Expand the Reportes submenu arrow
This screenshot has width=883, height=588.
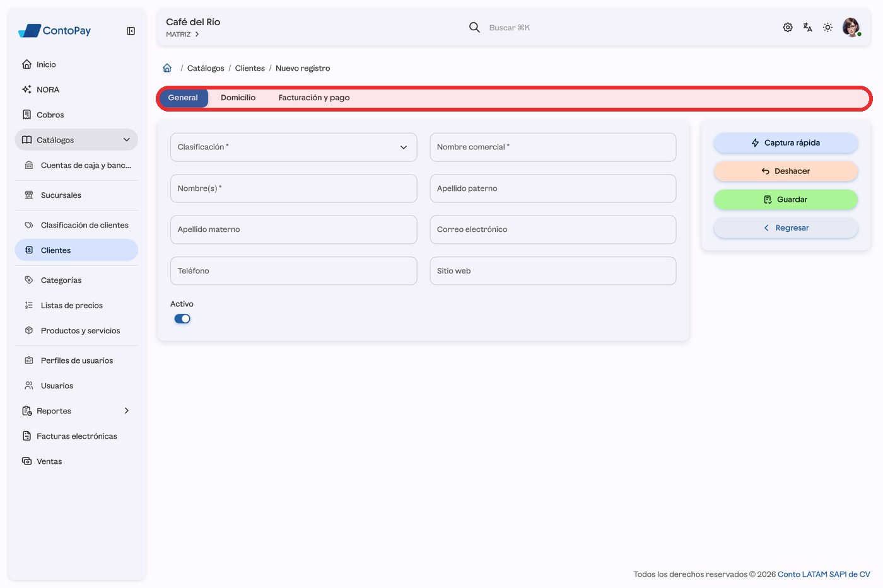(126, 411)
